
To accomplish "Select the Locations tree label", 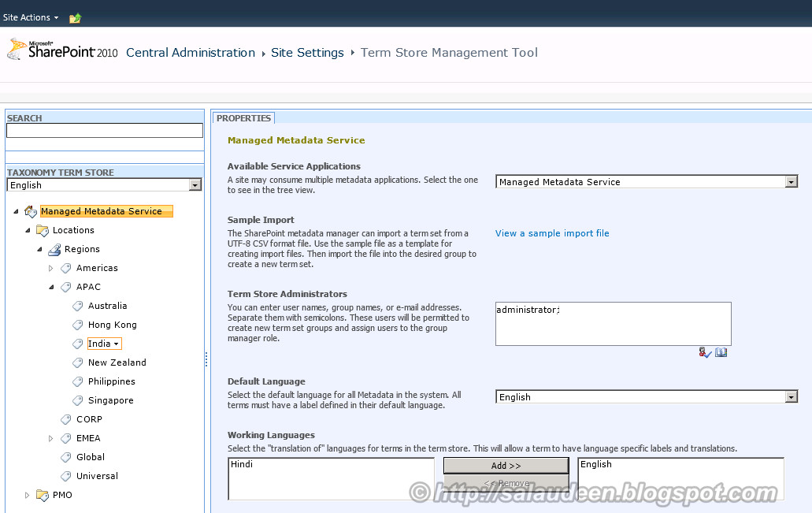I will click(x=73, y=230).
